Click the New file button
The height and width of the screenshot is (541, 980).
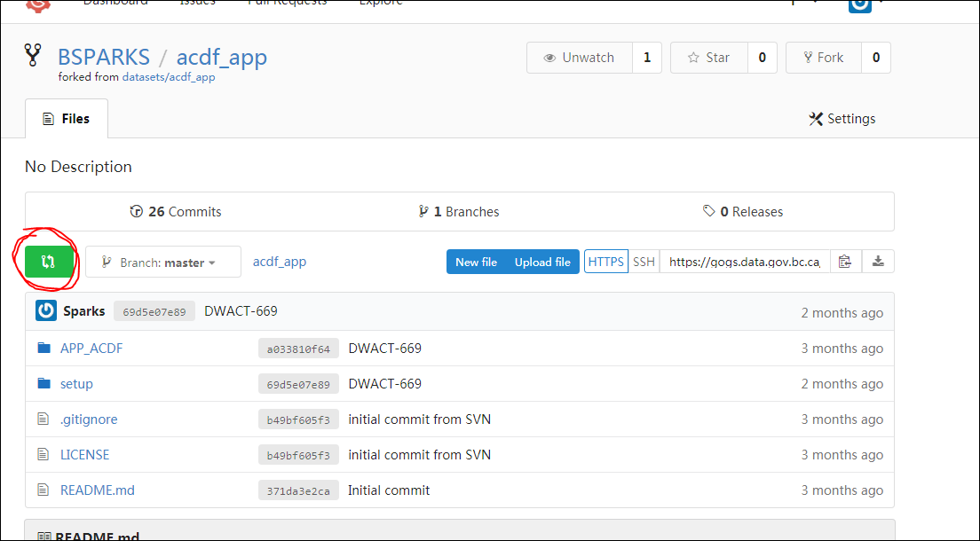[476, 262]
